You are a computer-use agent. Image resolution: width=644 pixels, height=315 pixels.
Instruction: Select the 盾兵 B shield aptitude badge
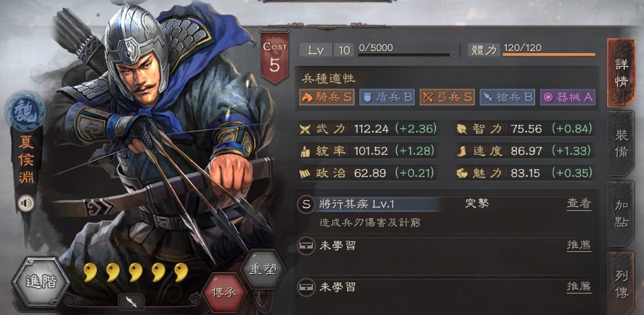(x=387, y=97)
